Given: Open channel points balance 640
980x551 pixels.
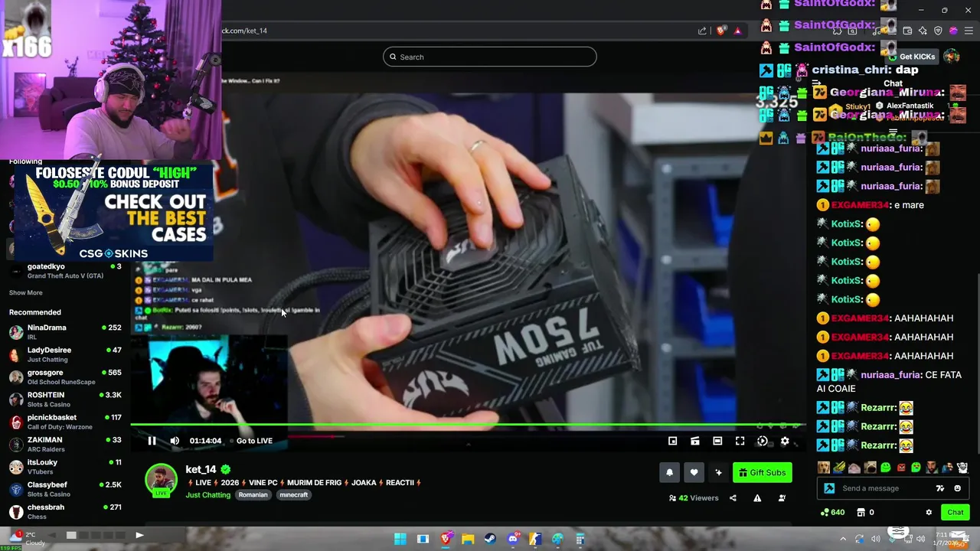Looking at the screenshot, I should pos(832,513).
